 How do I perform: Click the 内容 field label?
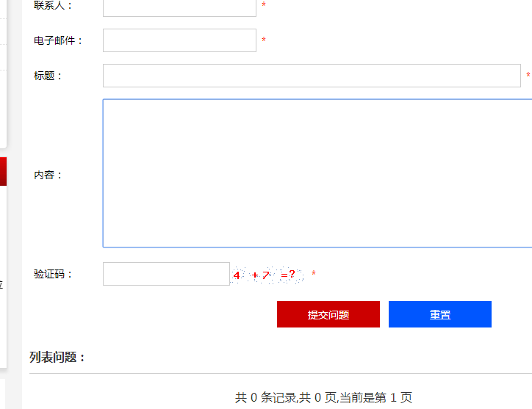pos(48,175)
